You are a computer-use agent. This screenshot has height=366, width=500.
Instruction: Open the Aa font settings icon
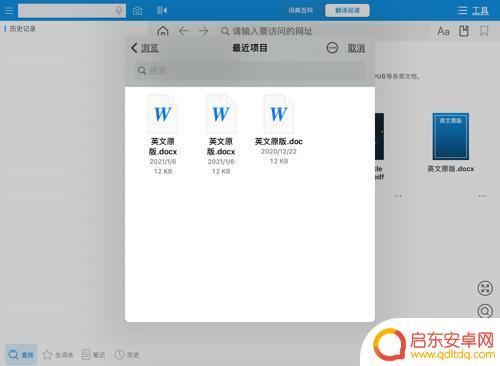point(443,31)
